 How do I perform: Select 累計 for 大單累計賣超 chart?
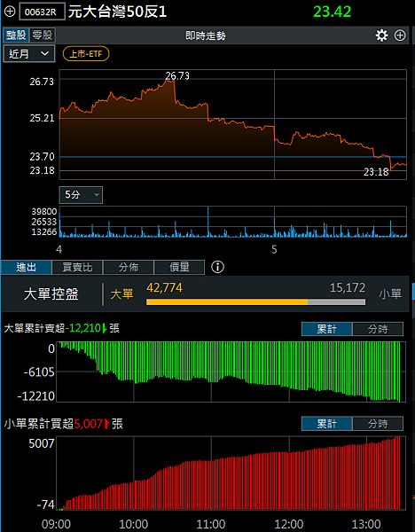point(327,329)
